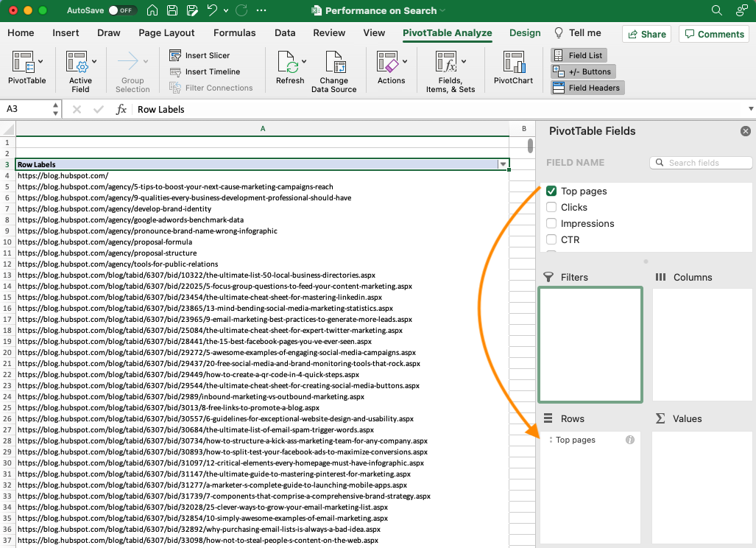
Task: Open Insert Timeline
Action: (x=176, y=71)
